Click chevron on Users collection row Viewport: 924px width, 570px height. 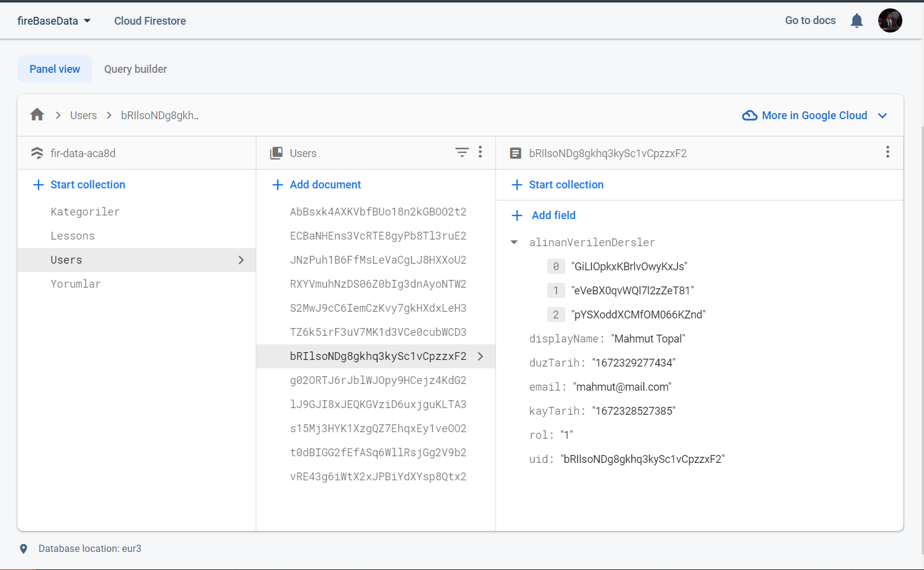tap(241, 260)
